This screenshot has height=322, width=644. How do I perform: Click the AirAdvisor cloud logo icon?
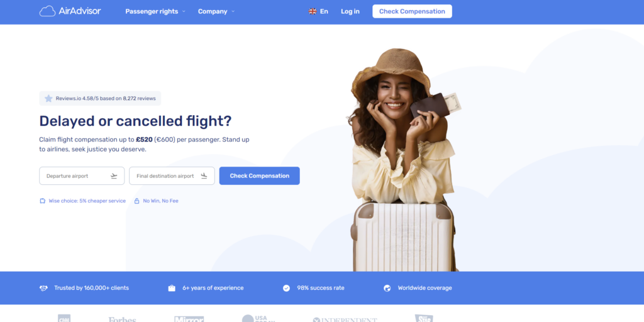tap(47, 11)
